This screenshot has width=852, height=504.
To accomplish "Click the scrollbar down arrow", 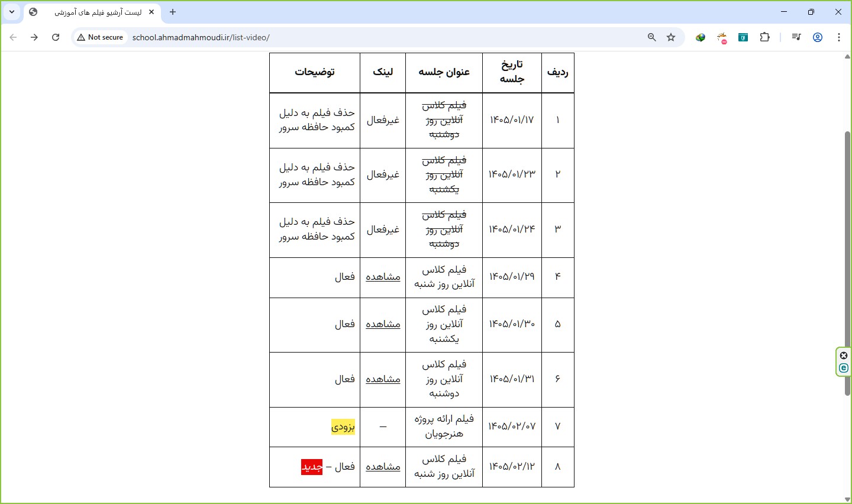I will (847, 499).
